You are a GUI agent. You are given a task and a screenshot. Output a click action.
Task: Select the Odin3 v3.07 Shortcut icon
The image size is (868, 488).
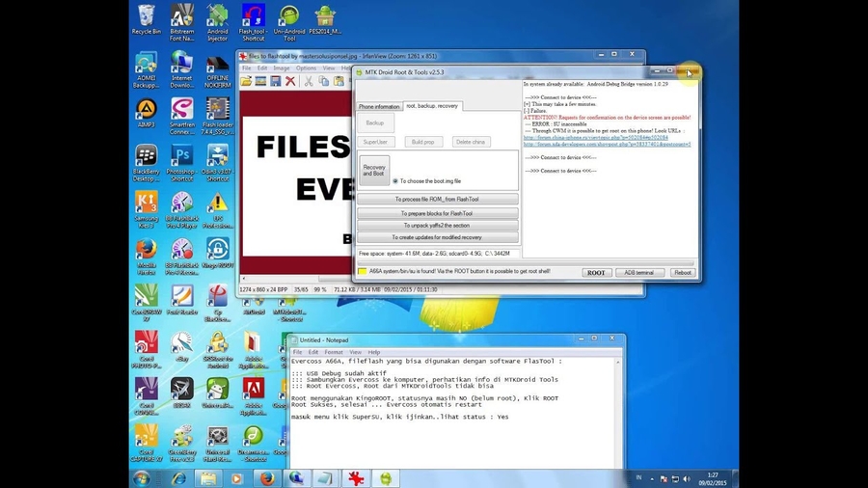[218, 163]
